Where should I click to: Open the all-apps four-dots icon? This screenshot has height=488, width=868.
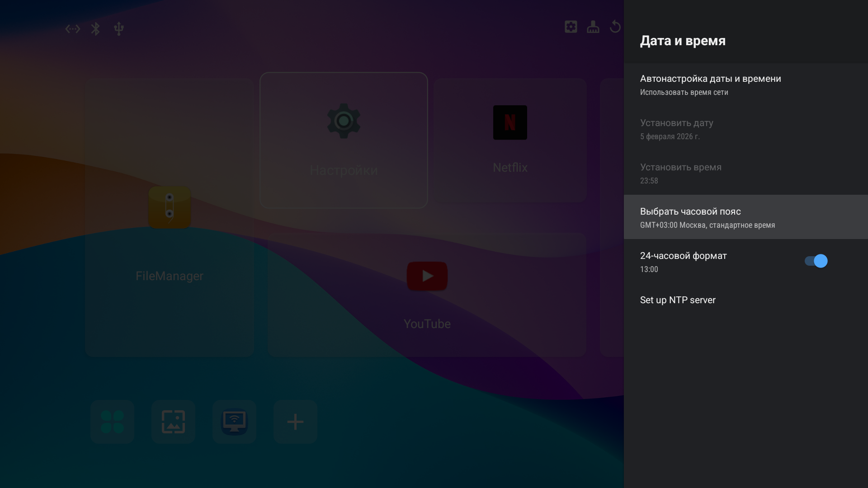(112, 422)
